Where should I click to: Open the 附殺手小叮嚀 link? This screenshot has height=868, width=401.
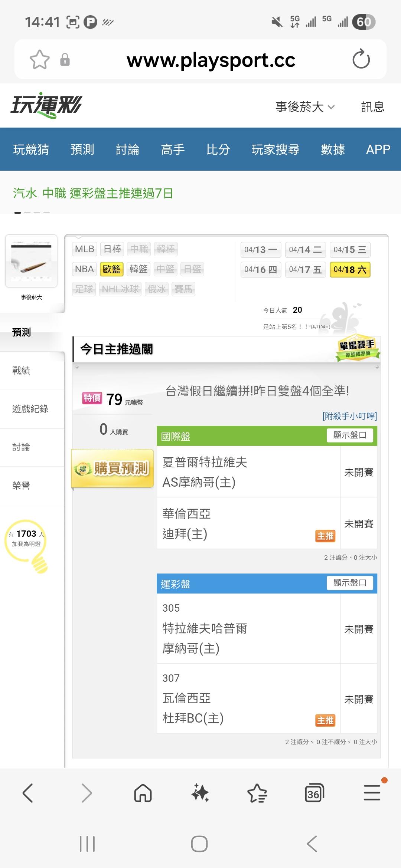click(x=349, y=416)
